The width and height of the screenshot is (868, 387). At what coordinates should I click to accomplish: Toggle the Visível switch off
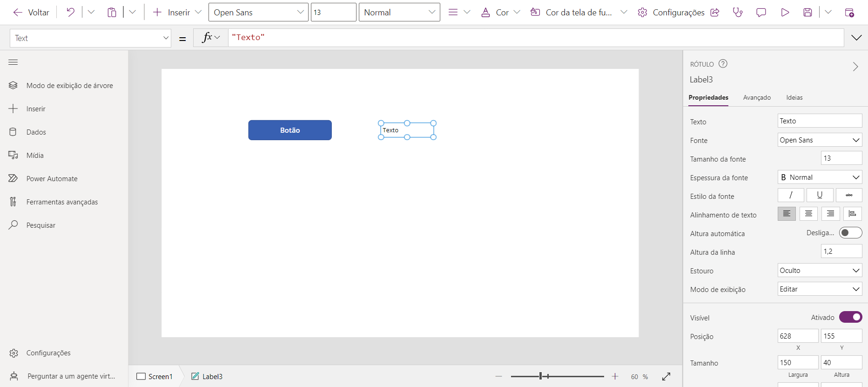(850, 317)
